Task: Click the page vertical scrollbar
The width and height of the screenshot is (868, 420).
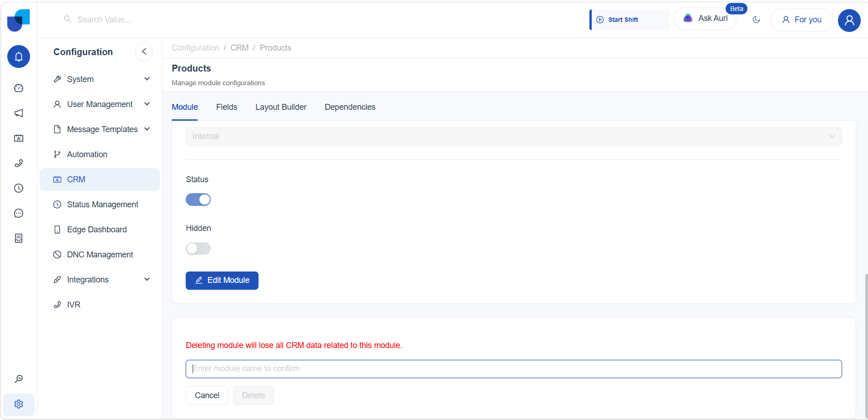Action: tap(866, 346)
